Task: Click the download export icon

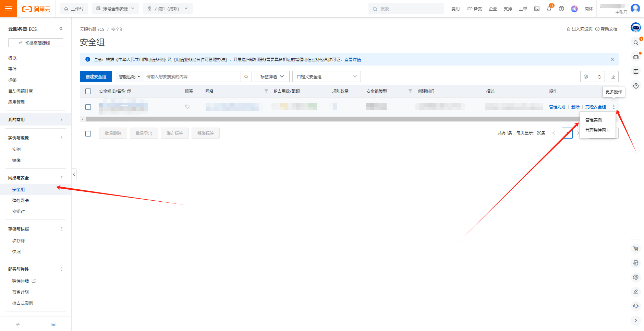Action: point(613,76)
